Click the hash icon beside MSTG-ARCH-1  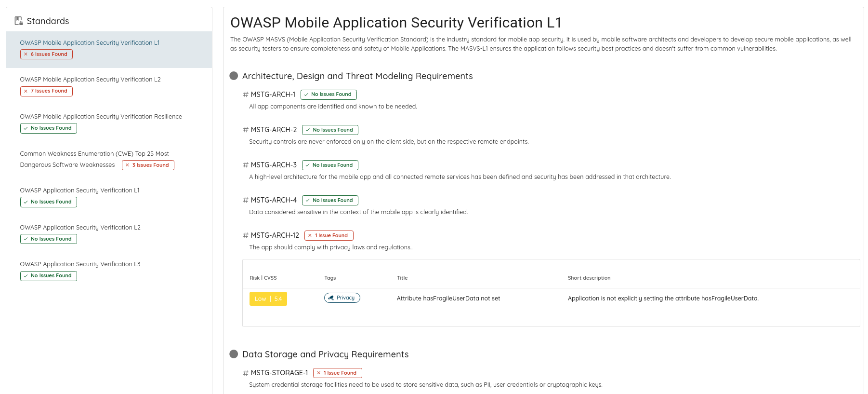(246, 95)
